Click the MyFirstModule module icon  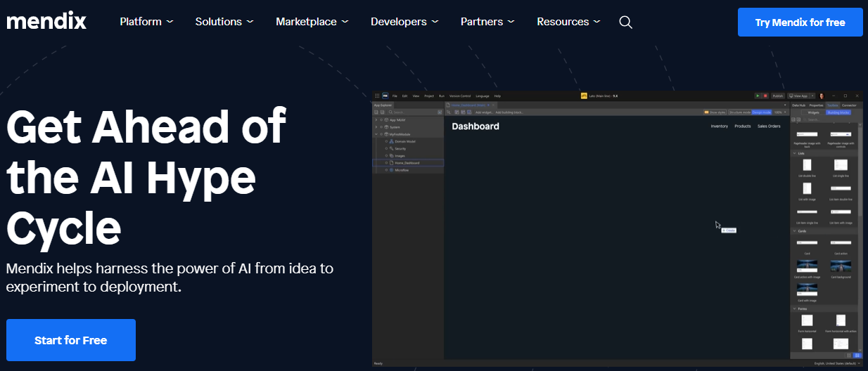coord(386,134)
